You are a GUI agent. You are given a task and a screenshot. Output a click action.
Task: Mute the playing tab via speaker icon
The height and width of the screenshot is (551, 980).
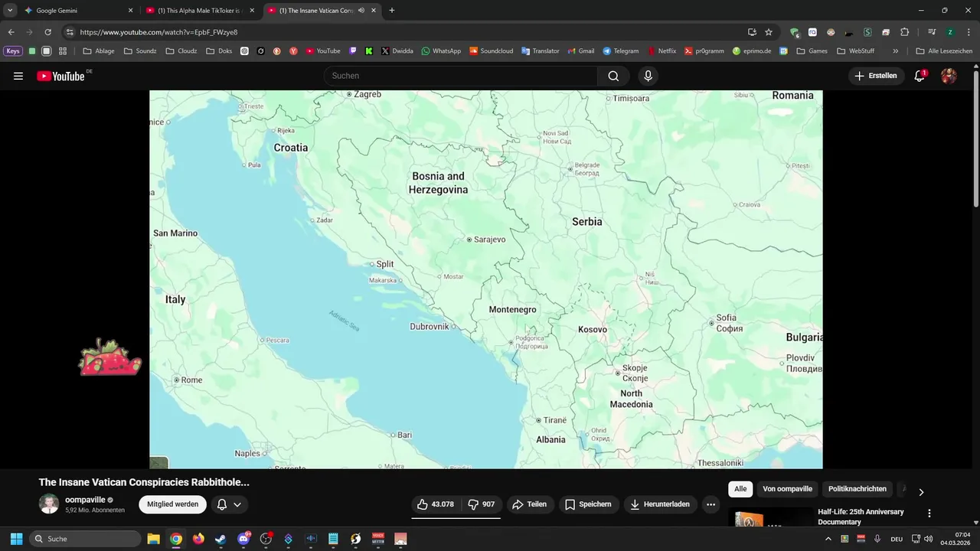[x=361, y=11]
